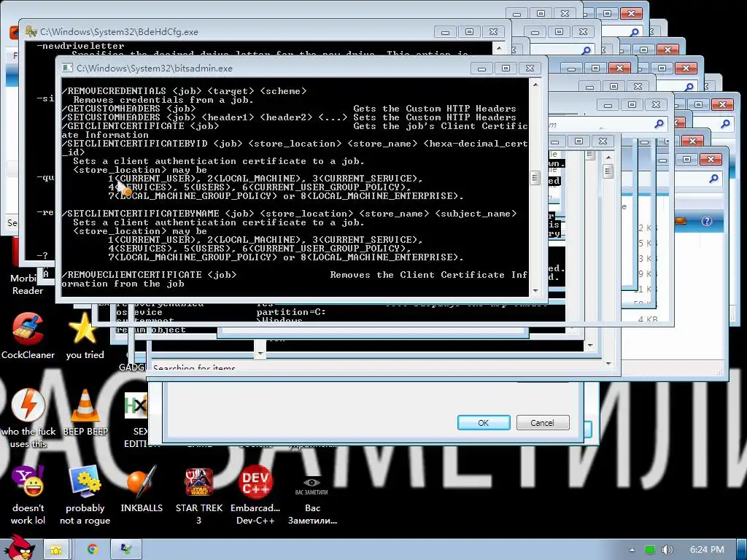Open the Angry Birds Start button
747x560 pixels.
(20, 548)
